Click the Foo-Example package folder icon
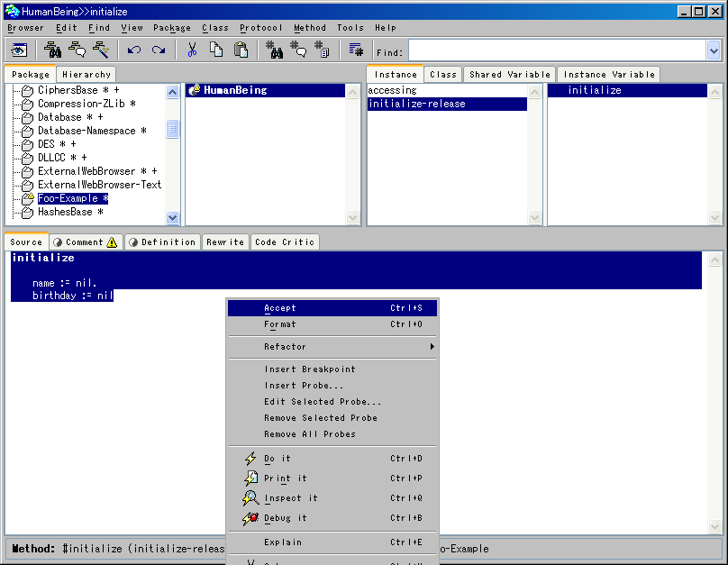 28,198
